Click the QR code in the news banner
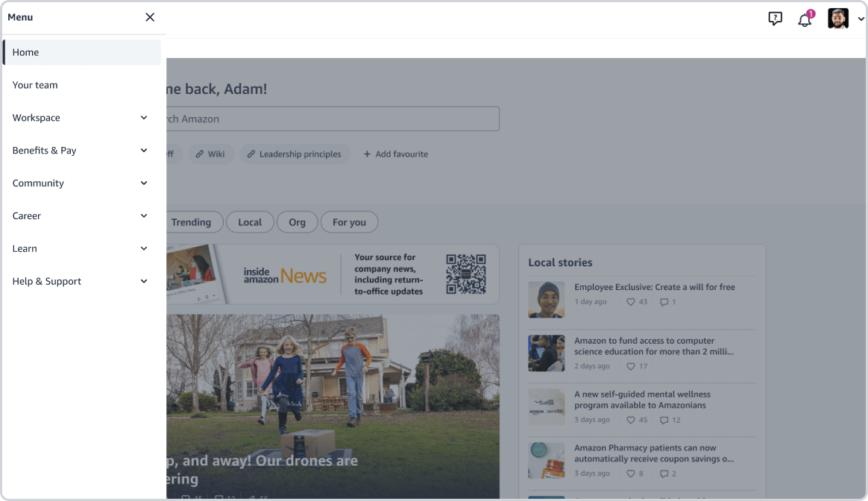Image resolution: width=868 pixels, height=501 pixels. point(466,274)
